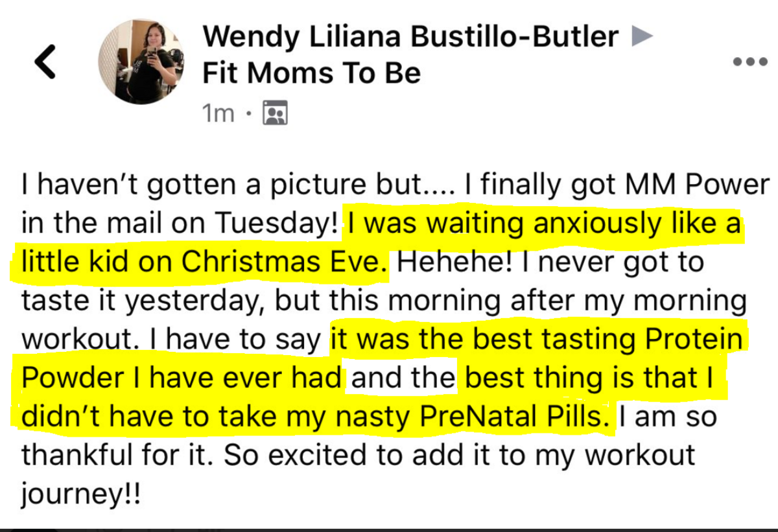
Task: Open the three-dot post options menu
Action: [x=750, y=62]
